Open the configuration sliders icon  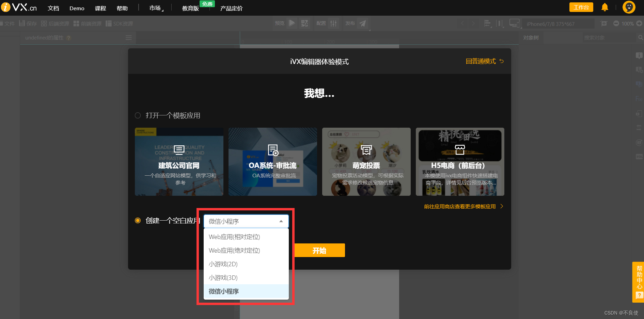point(333,23)
